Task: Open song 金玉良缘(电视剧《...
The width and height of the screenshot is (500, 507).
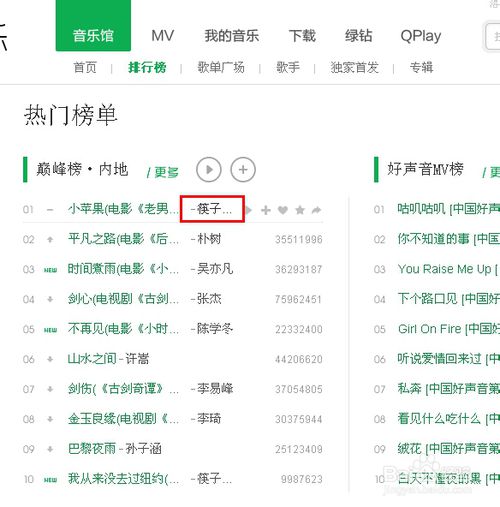Action: 123,419
